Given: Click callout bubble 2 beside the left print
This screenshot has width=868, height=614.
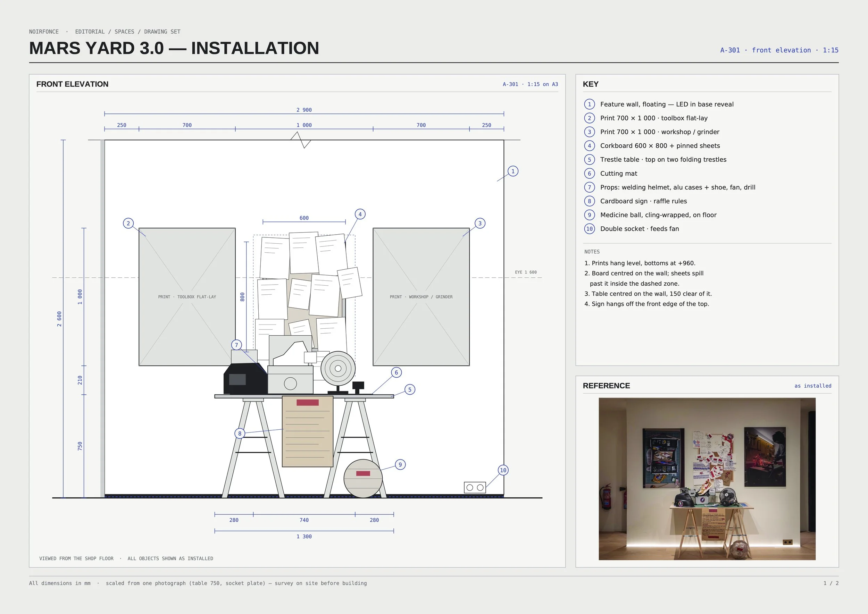Looking at the screenshot, I should coord(128,224).
